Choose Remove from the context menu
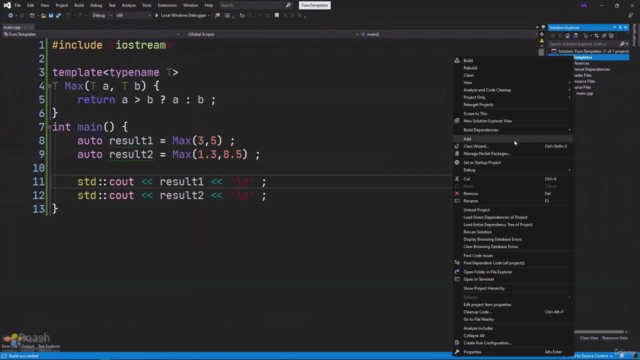 pos(513,193)
